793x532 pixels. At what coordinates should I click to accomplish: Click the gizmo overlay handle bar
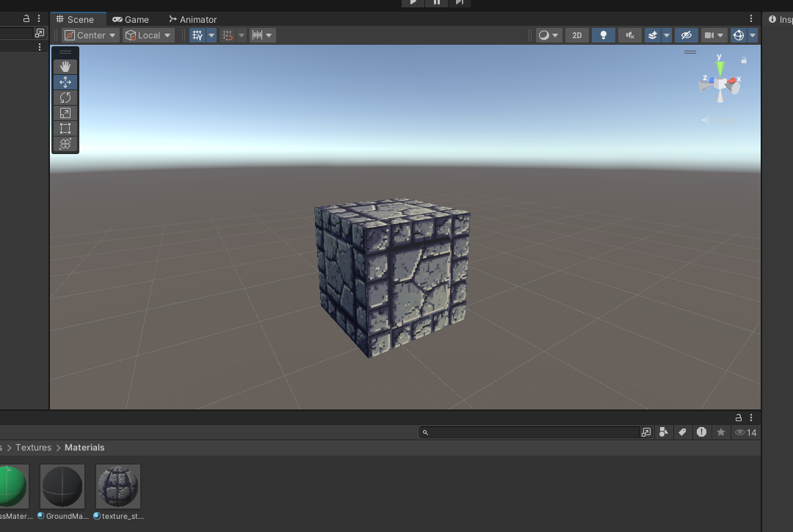point(690,52)
